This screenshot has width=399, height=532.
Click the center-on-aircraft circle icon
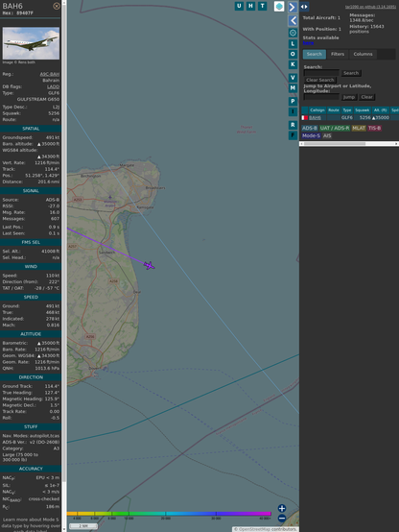[293, 33]
